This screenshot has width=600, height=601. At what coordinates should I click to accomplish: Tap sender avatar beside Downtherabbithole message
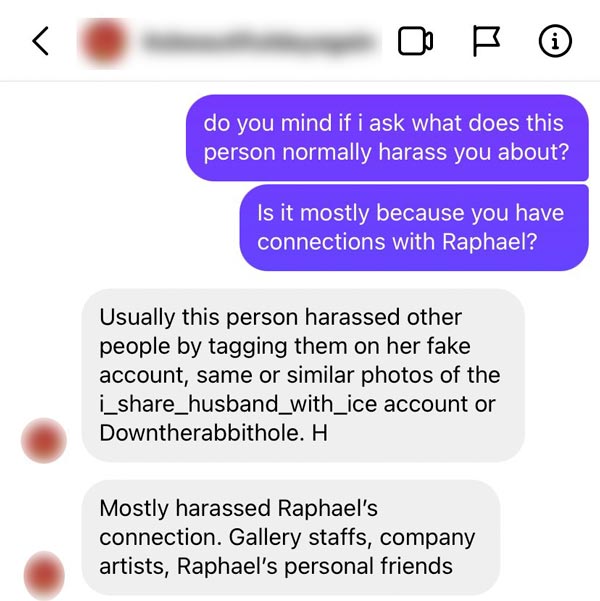pos(44,440)
